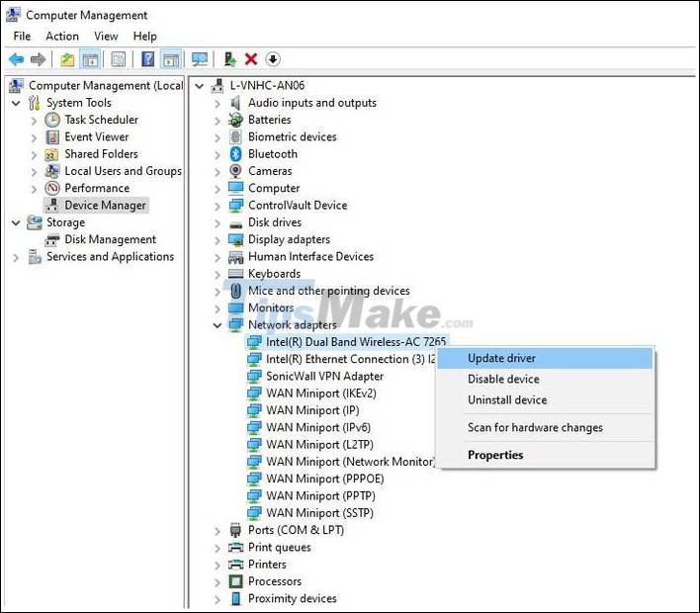The height and width of the screenshot is (613, 700).
Task: Select Intel(R) Dual Band Wireless-AC 7265
Action: coord(356,342)
